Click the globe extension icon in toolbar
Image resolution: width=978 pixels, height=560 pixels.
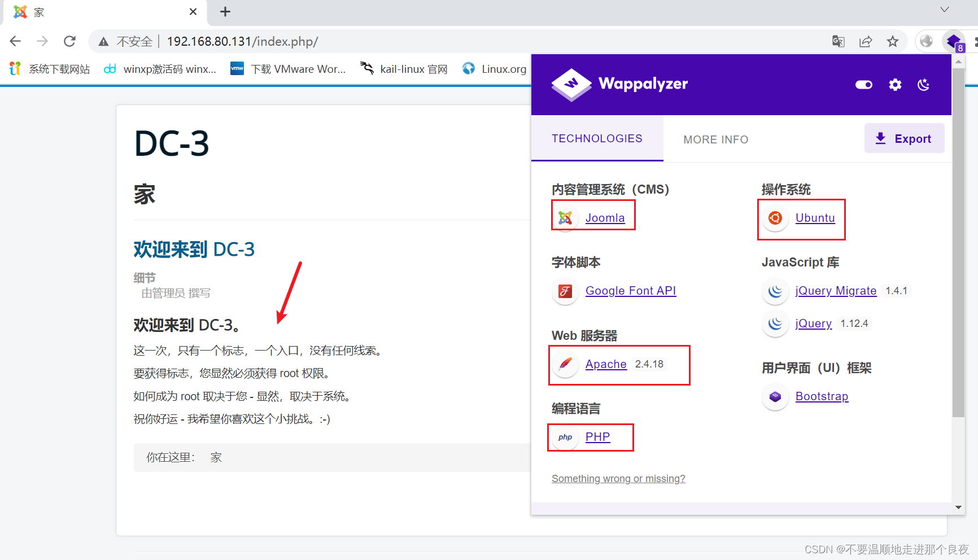[x=927, y=41]
